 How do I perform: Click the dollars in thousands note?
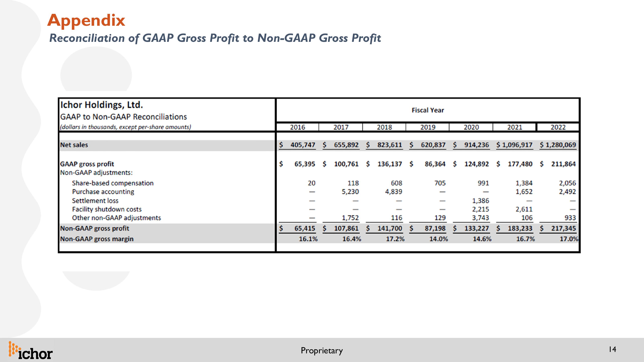126,127
